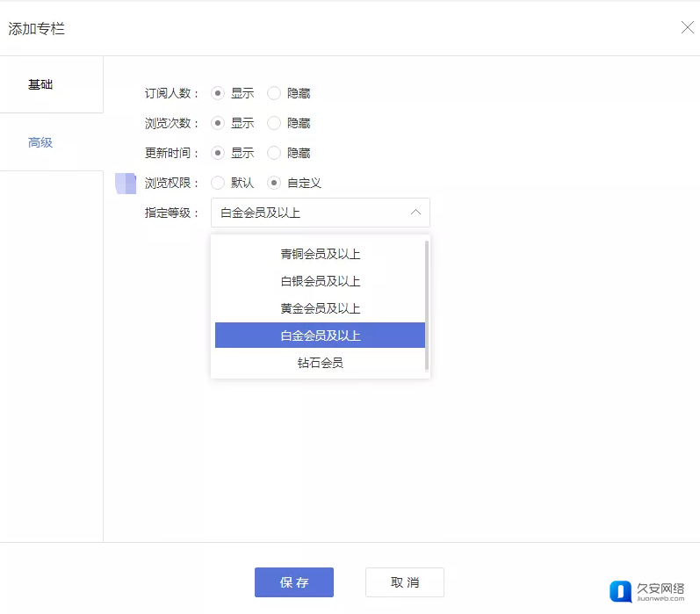Switch to the 高级 tab
This screenshot has height=614, width=700.
pyautogui.click(x=40, y=142)
